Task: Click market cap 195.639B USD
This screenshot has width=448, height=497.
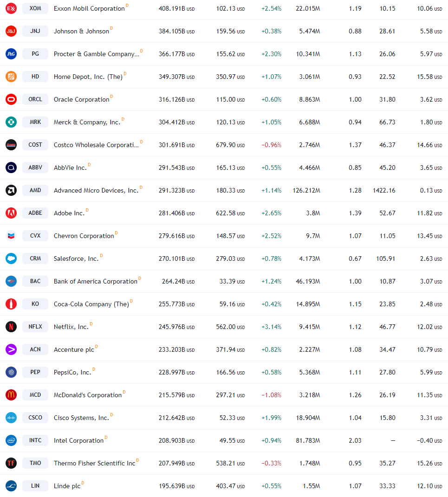Action: [176, 486]
